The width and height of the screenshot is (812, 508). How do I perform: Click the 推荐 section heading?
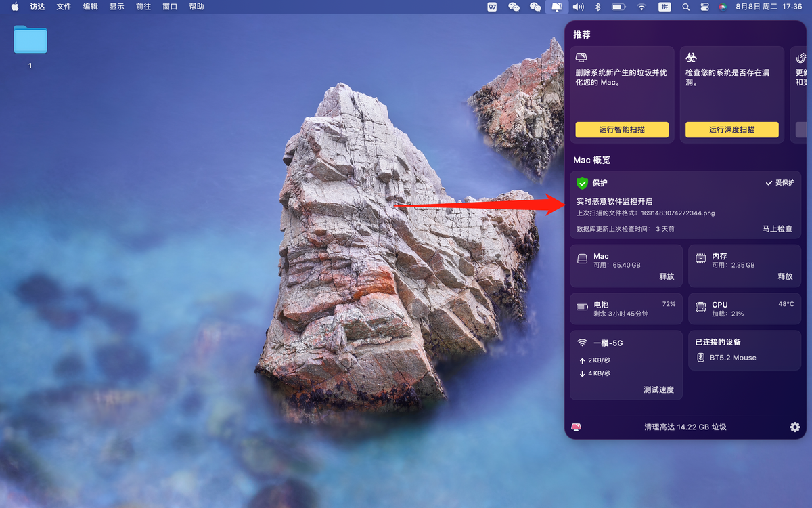582,34
